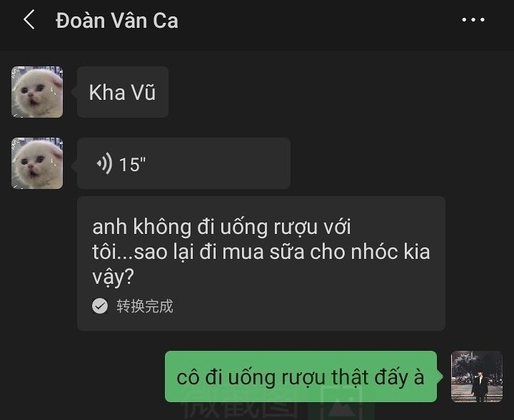This screenshot has width=514, height=420.
Task: Select the Kha Vũ message bubble
Action: [x=123, y=92]
